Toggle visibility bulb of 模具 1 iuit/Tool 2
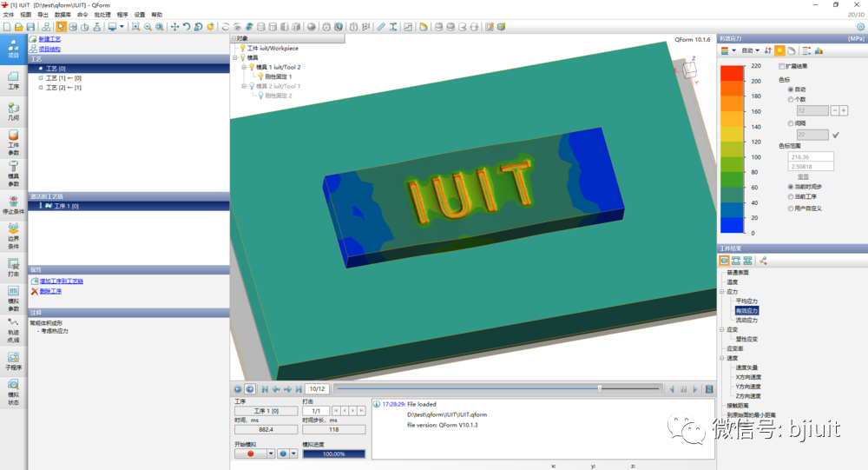 [x=252, y=67]
